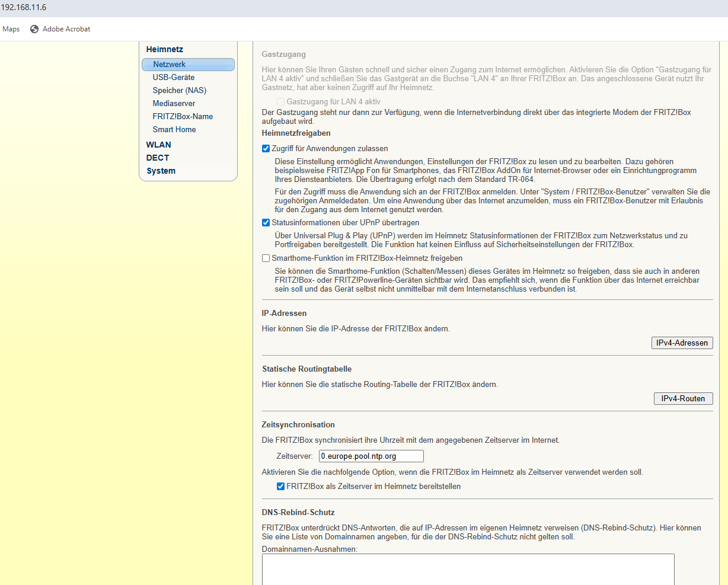
Task: Toggle FRITZ!Box als Zeitserver checkbox
Action: (281, 487)
